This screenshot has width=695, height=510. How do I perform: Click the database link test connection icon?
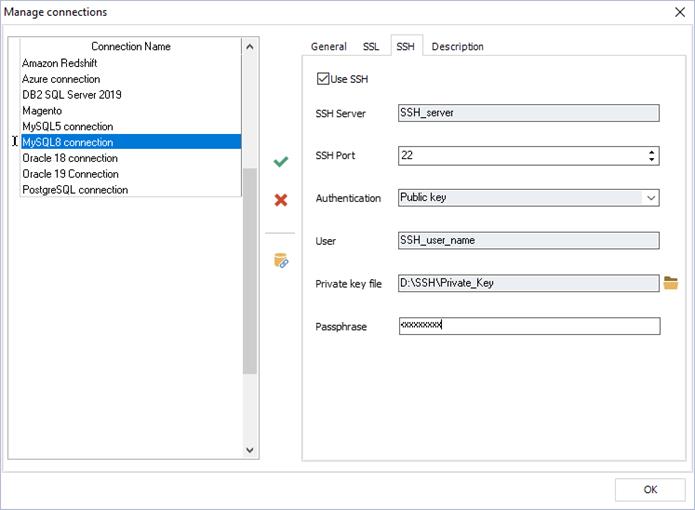[281, 261]
